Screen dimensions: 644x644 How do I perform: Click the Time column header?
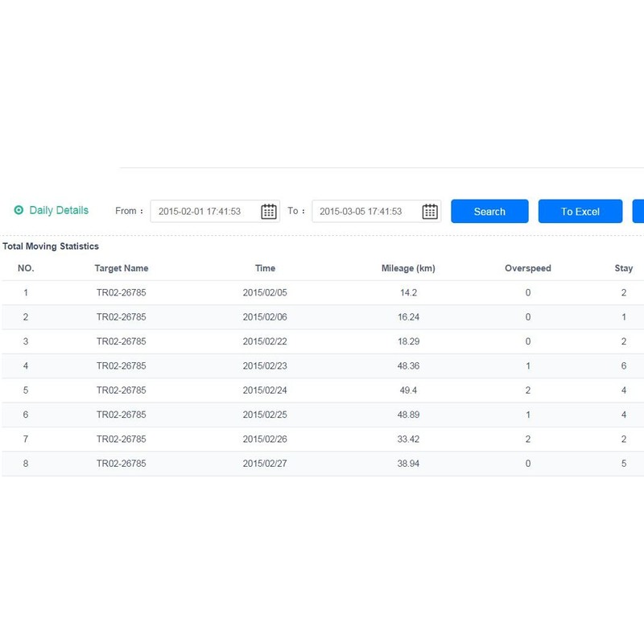266,268
